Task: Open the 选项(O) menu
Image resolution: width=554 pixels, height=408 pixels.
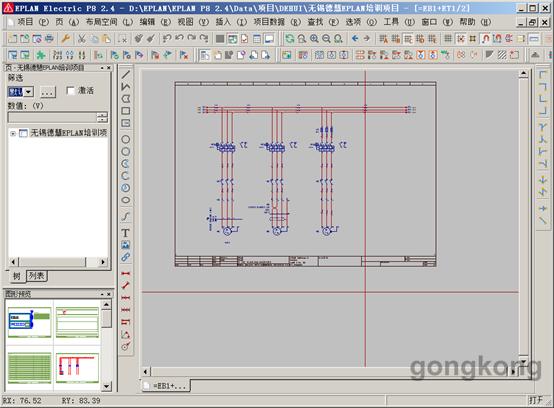Action: 361,22
